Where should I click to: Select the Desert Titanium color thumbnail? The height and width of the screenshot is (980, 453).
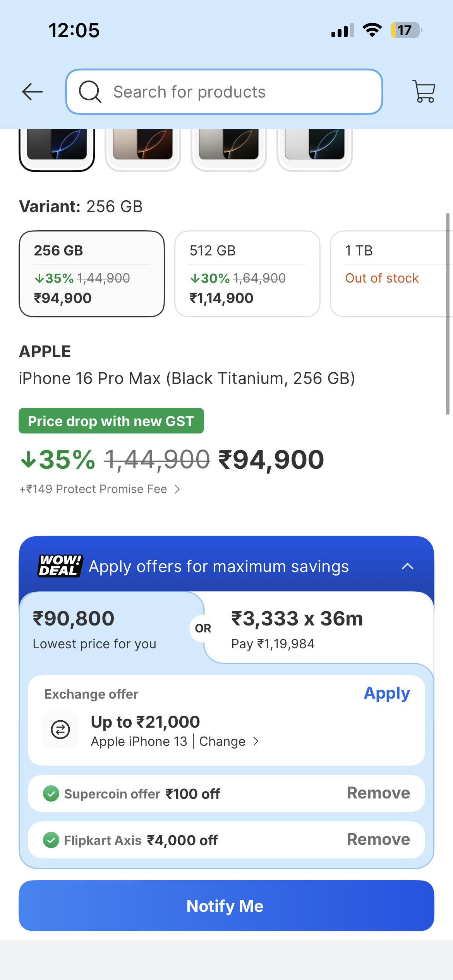143,149
